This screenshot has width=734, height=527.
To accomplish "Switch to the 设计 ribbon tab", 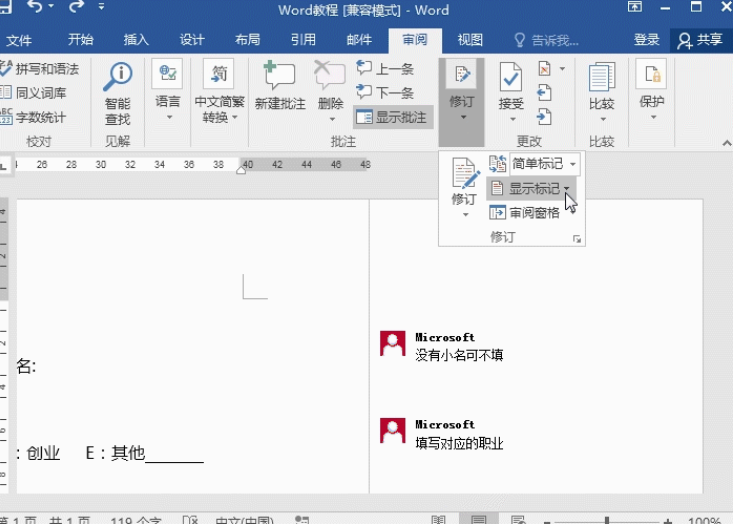I will (x=192, y=40).
